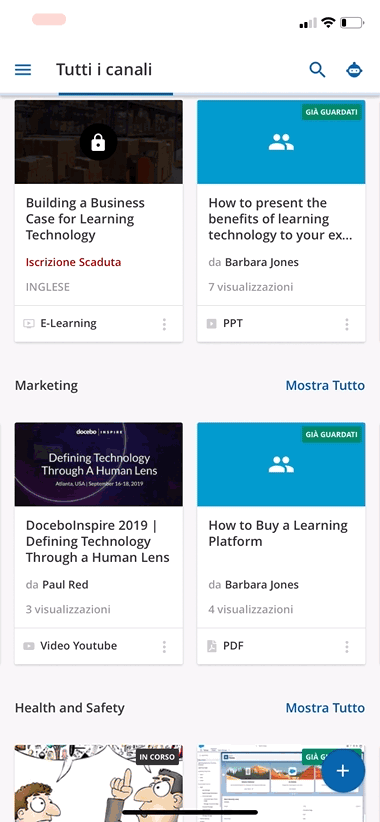
Task: Tap the blue plus floating button
Action: coord(343,771)
